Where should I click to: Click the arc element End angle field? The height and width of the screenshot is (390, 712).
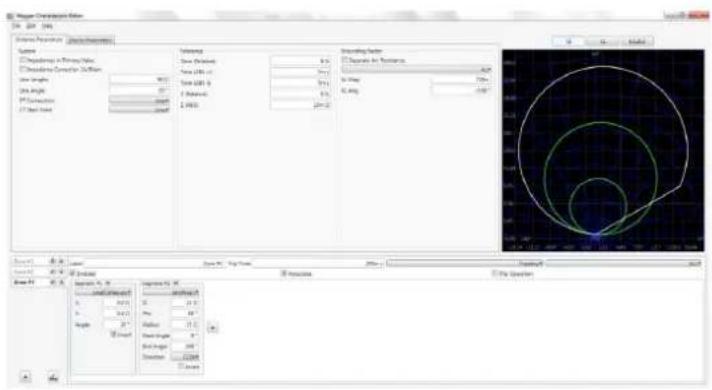coord(185,346)
